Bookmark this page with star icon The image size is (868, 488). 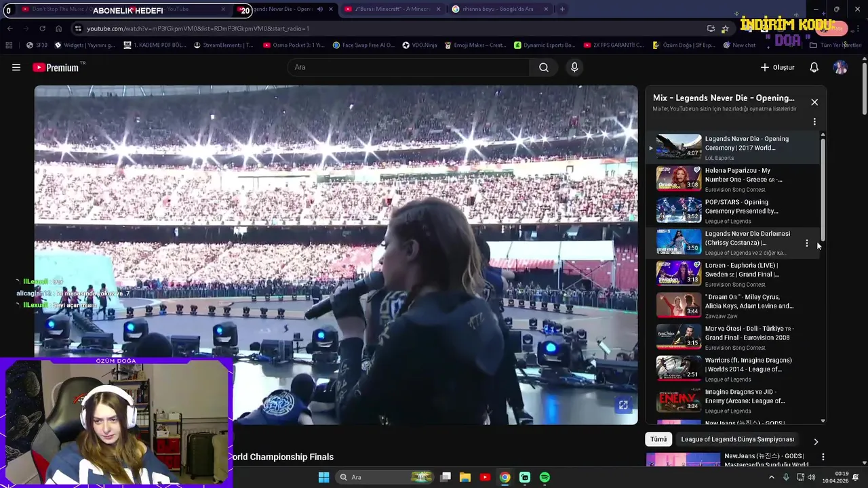[725, 28]
